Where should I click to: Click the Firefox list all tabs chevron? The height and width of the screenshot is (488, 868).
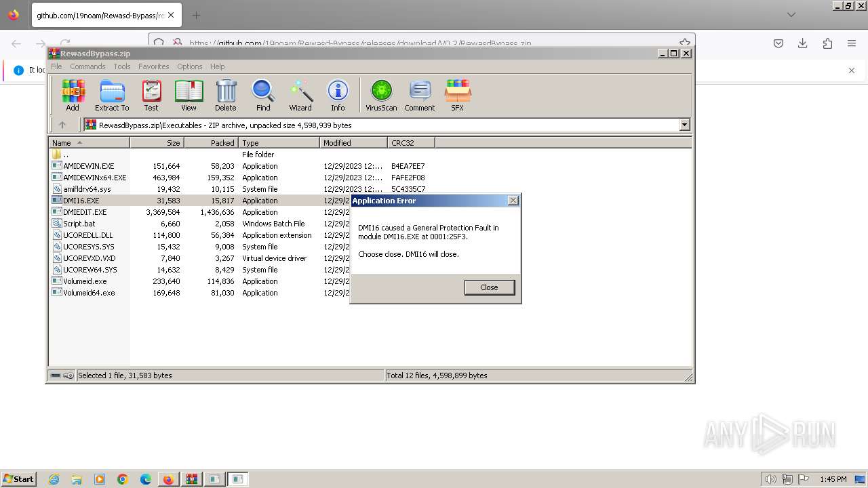click(791, 15)
